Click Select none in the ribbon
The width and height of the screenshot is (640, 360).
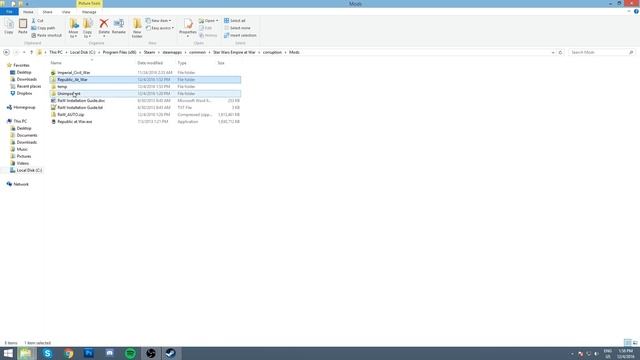[x=237, y=28]
